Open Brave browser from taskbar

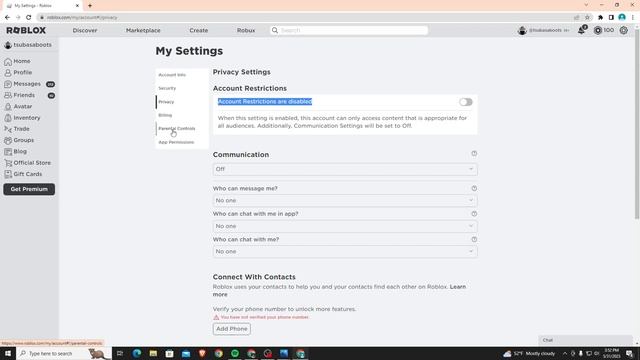(202, 353)
